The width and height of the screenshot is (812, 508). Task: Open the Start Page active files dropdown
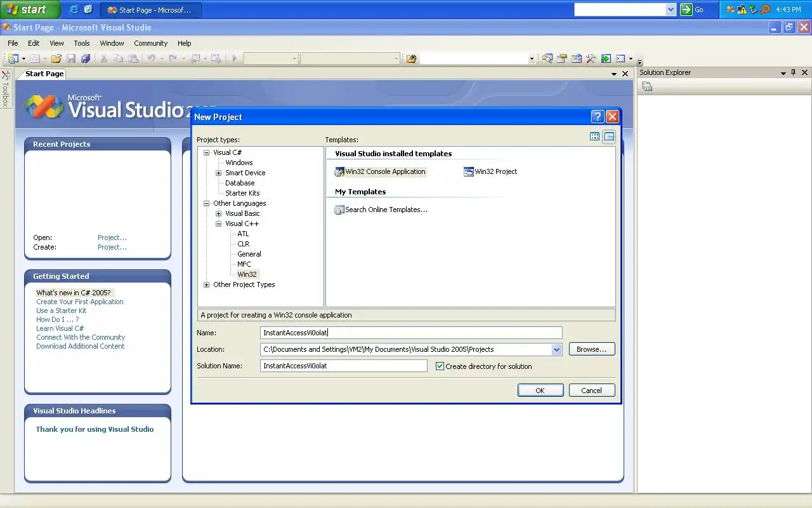click(614, 74)
